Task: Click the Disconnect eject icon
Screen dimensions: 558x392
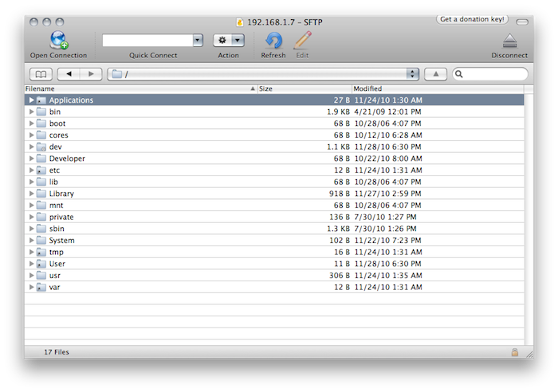Action: (509, 41)
